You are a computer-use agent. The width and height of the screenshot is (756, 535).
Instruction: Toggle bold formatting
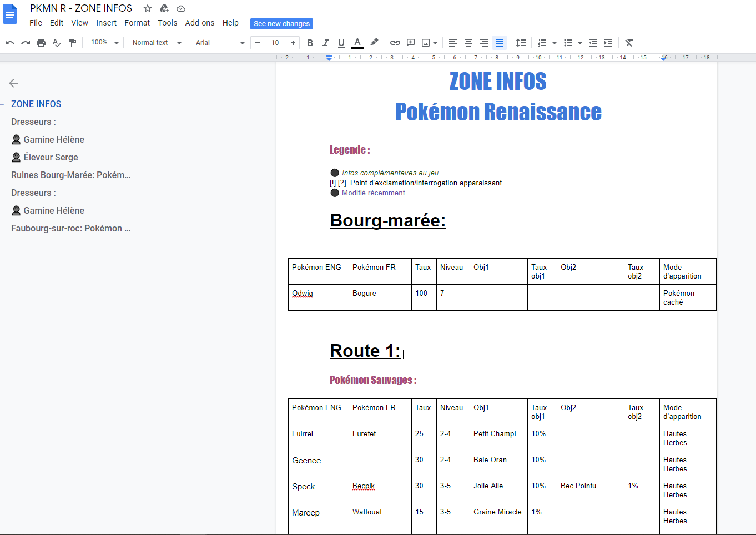(x=310, y=43)
